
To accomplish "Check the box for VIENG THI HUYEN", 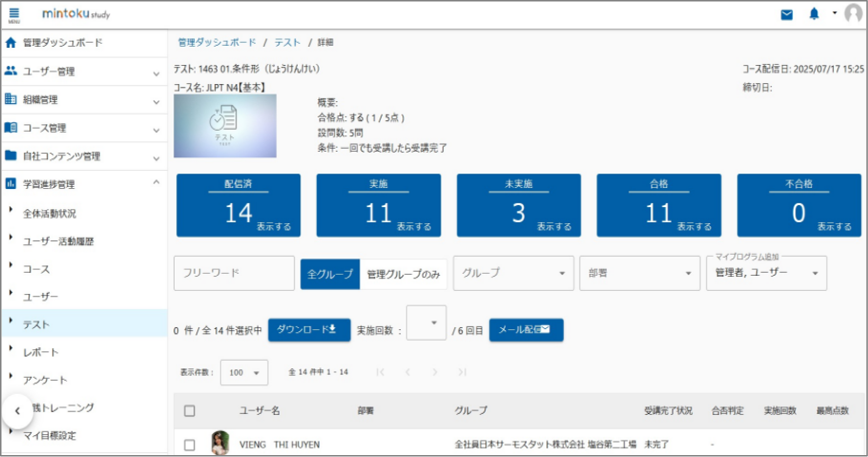I will coord(189,445).
